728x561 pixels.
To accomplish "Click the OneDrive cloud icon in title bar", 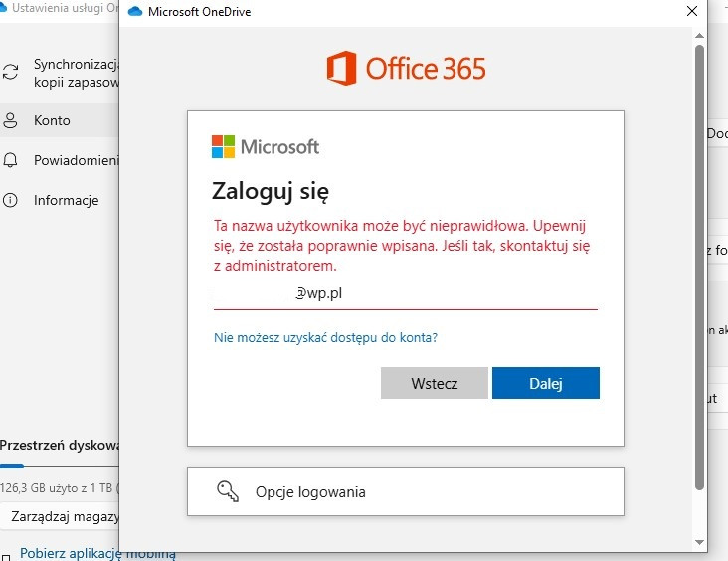I will point(135,12).
